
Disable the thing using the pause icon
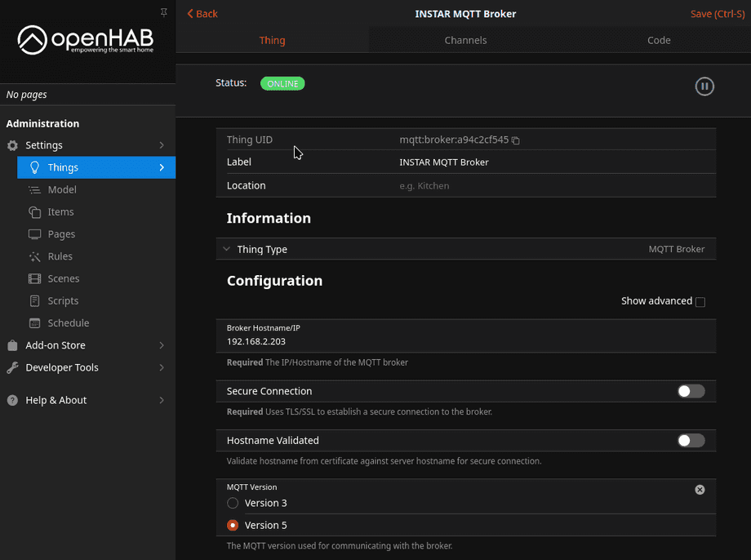[x=704, y=86]
